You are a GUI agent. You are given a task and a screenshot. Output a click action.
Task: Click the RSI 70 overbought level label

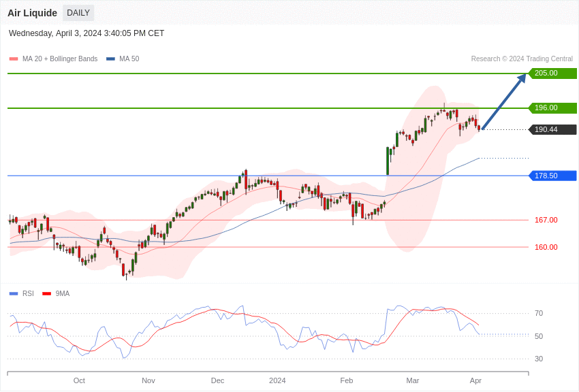click(x=539, y=313)
